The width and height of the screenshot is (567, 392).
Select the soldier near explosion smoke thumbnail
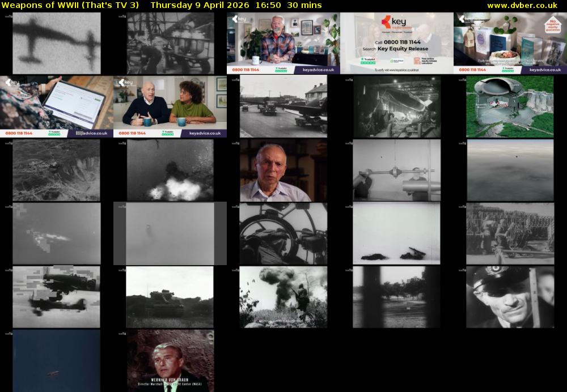pyautogui.click(x=283, y=297)
